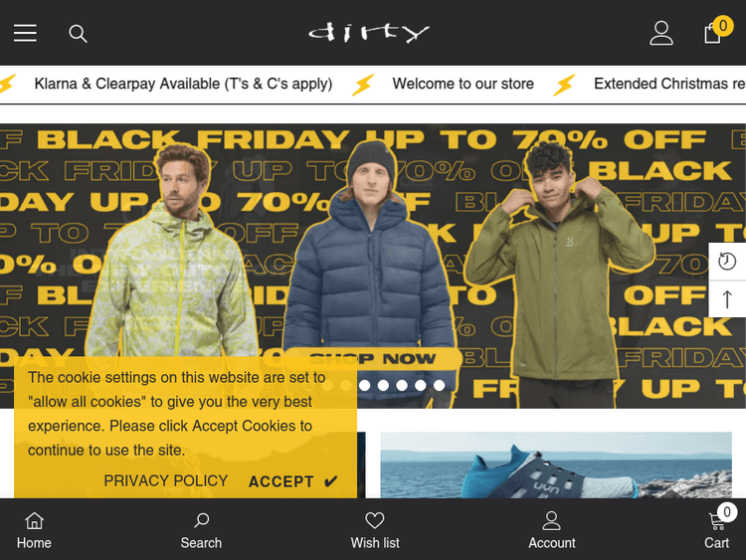746x560 pixels.
Task: Open the account profile icon in header
Action: click(661, 33)
